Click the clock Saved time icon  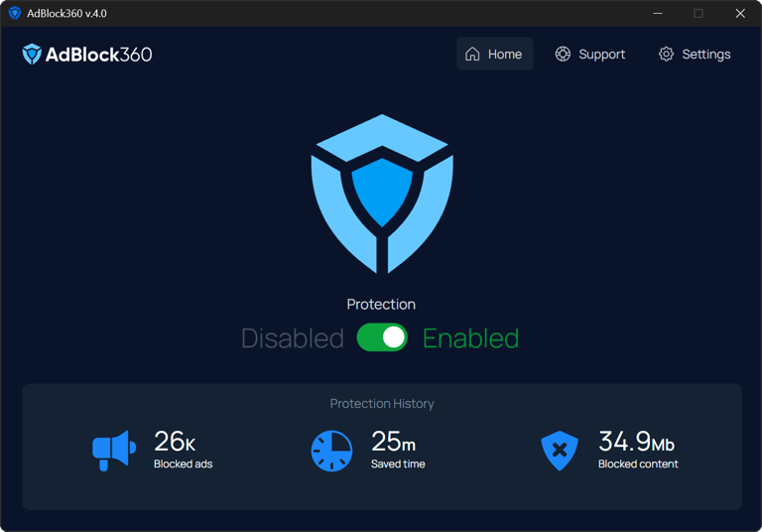coord(331,451)
